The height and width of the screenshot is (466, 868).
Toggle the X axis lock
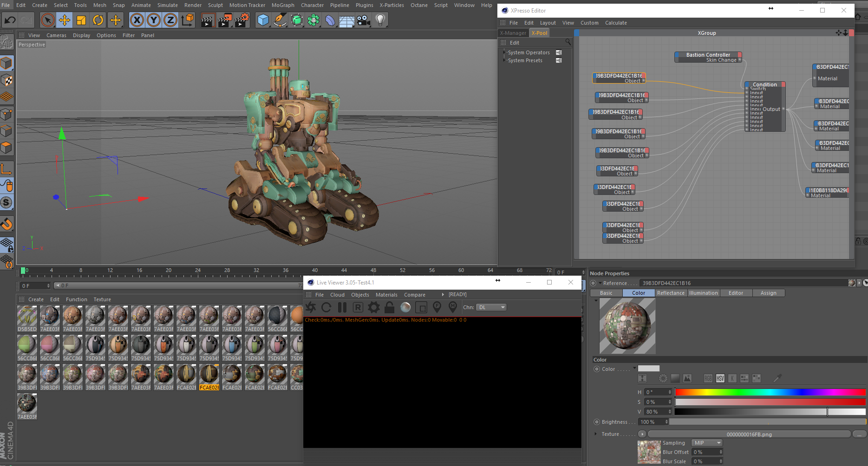(x=137, y=20)
